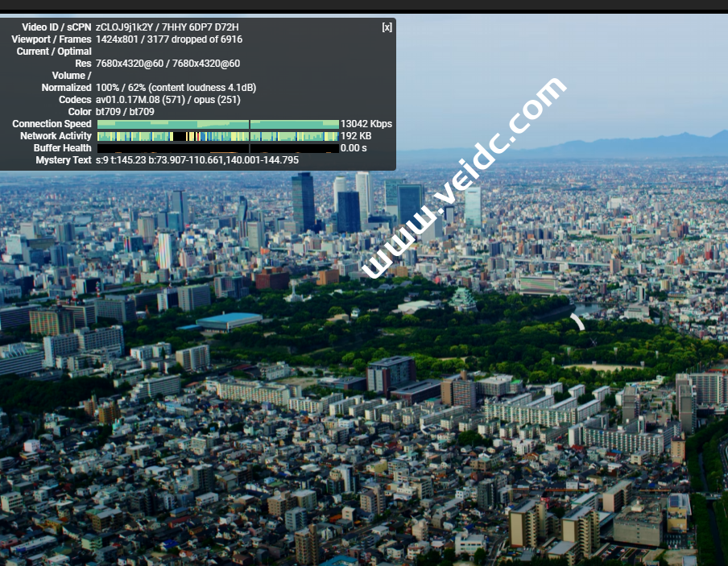Click the Connection Speed graph bar
Screen dimensions: 728x566
tap(217, 124)
